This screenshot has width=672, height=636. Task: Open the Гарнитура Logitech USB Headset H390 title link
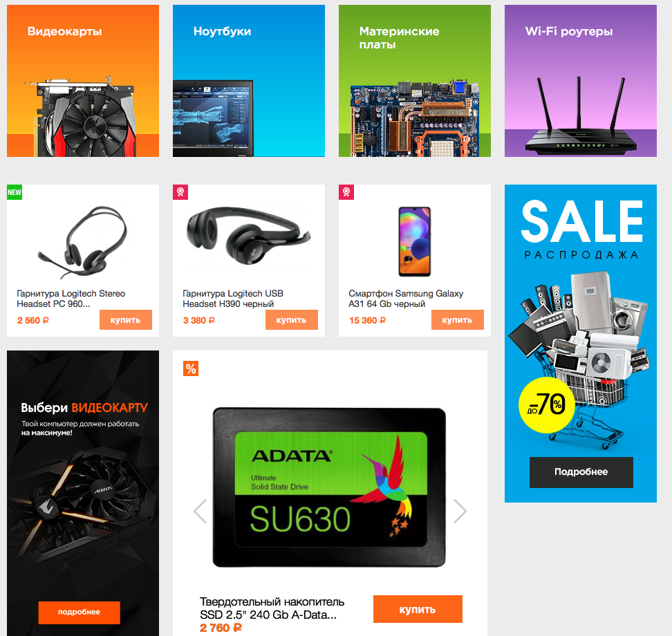233,299
